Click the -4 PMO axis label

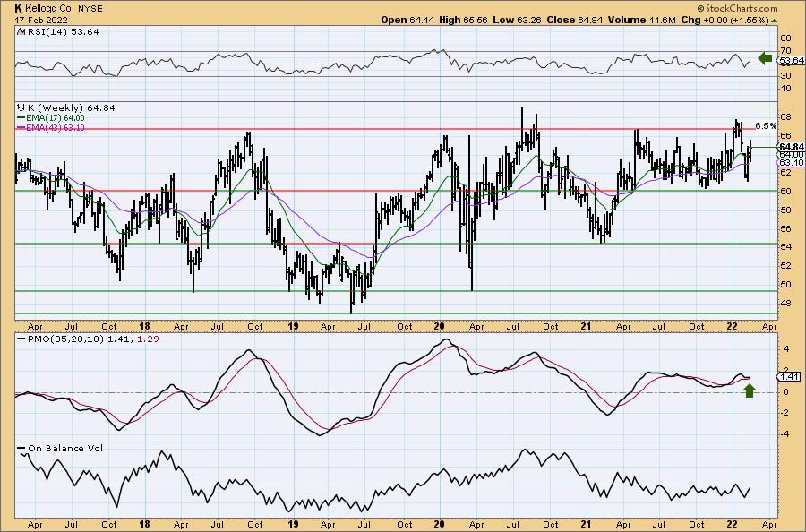coord(786,433)
